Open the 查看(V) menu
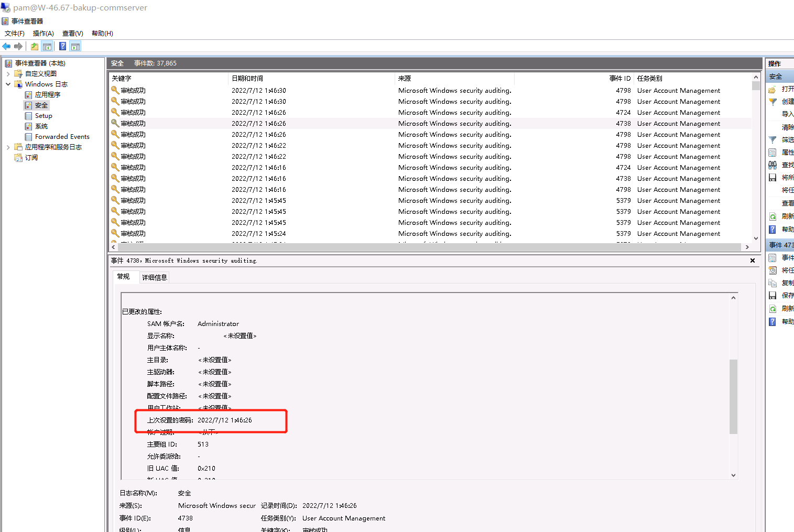The height and width of the screenshot is (532, 794). pyautogui.click(x=72, y=33)
